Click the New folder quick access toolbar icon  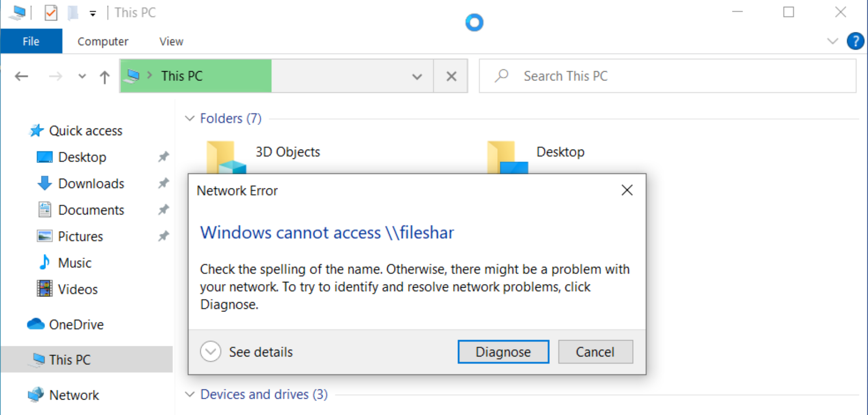[x=72, y=13]
